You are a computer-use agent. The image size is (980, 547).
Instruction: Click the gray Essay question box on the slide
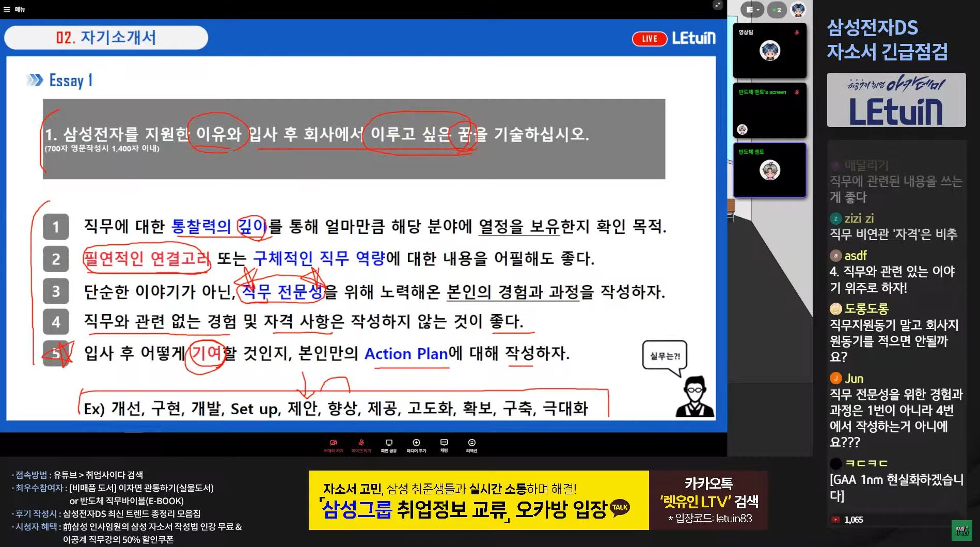[x=354, y=139]
